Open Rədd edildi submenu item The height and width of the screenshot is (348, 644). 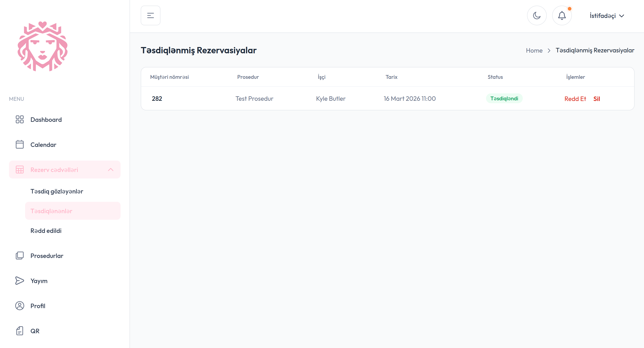(46, 231)
